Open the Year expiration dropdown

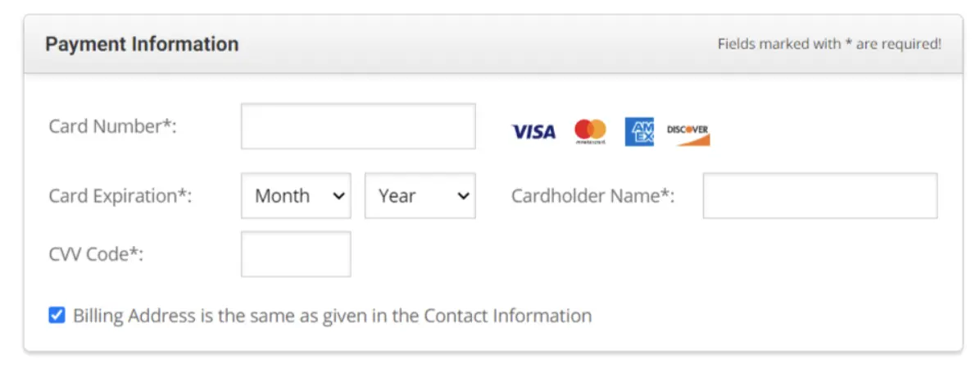pyautogui.click(x=420, y=196)
